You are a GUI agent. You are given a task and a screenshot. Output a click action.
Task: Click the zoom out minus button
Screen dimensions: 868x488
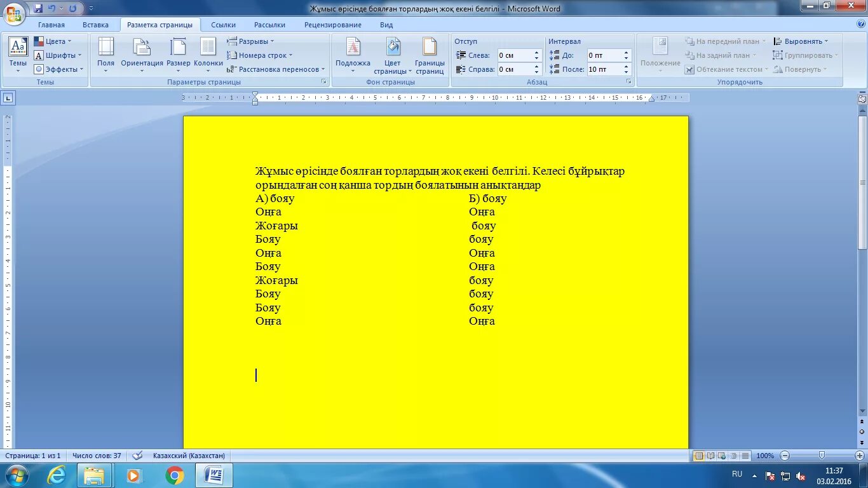coord(785,456)
